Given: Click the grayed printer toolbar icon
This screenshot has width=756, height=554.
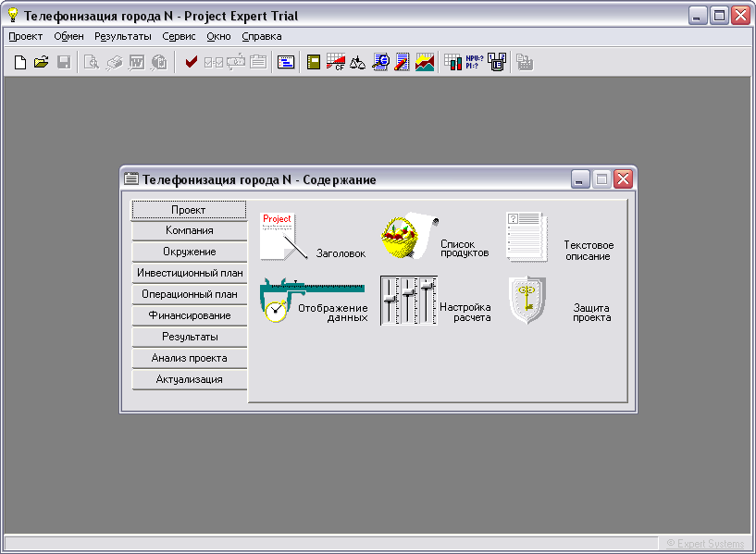Looking at the screenshot, I should pyautogui.click(x=114, y=62).
